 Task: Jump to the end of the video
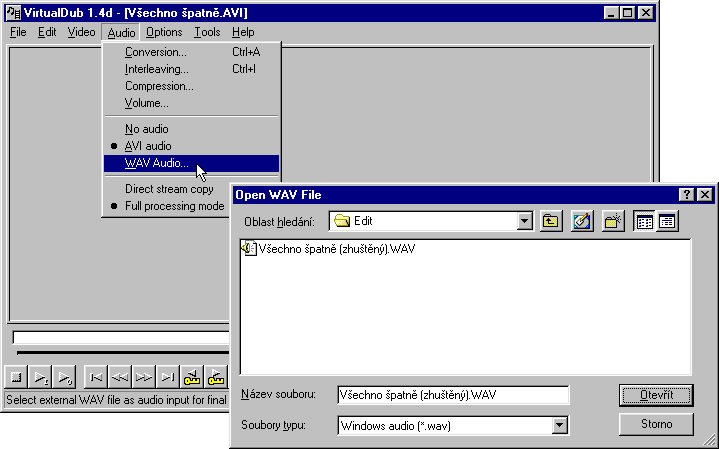pyautogui.click(x=168, y=377)
